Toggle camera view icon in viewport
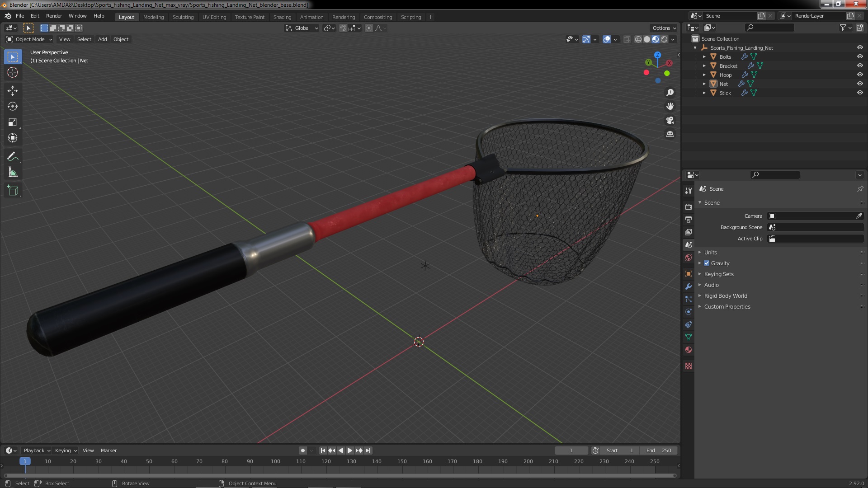This screenshot has height=488, width=868. point(670,120)
